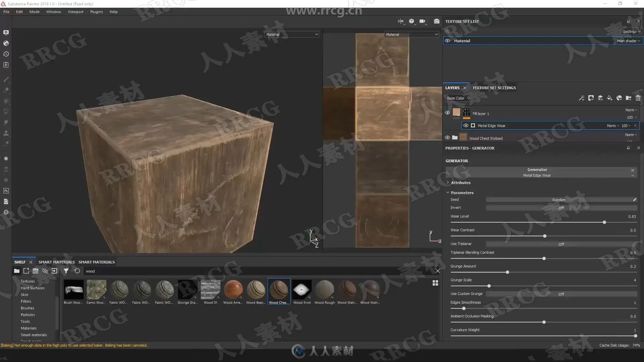This screenshot has height=362, width=644.
Task: Open Texture Set List Settings button
Action: point(631,32)
